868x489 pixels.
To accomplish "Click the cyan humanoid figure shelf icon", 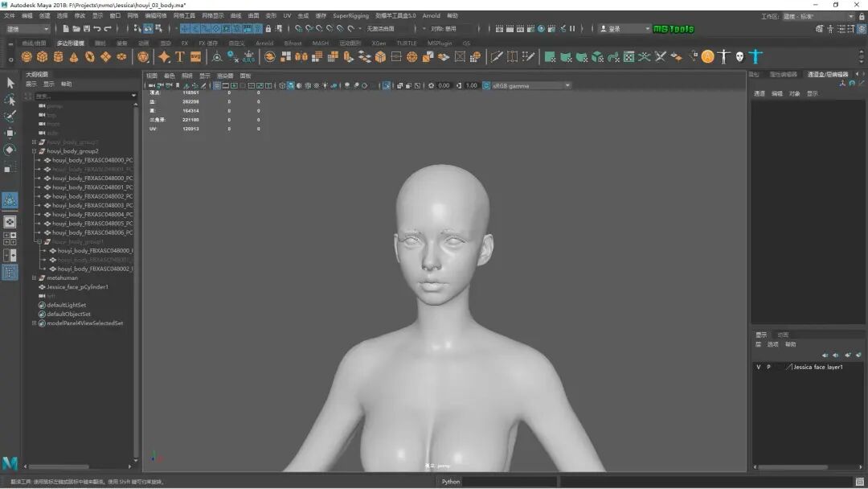I will 755,57.
